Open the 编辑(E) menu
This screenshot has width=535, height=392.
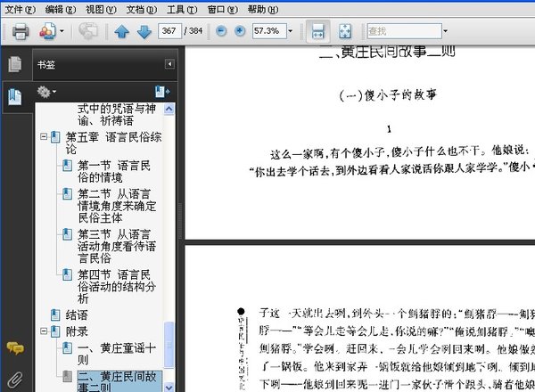pos(61,10)
